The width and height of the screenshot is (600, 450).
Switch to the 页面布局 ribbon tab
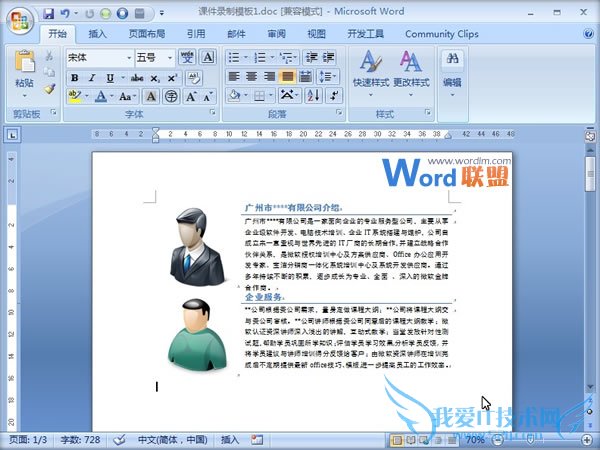(147, 34)
